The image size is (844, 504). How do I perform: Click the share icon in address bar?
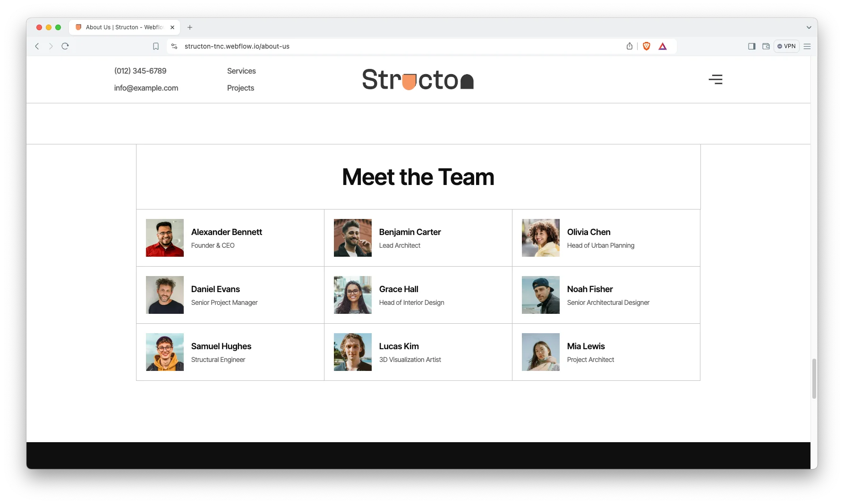pos(630,46)
